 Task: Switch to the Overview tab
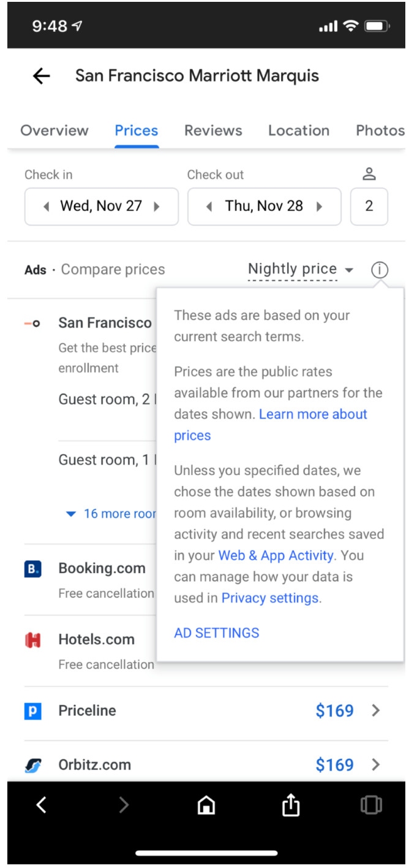click(x=54, y=131)
